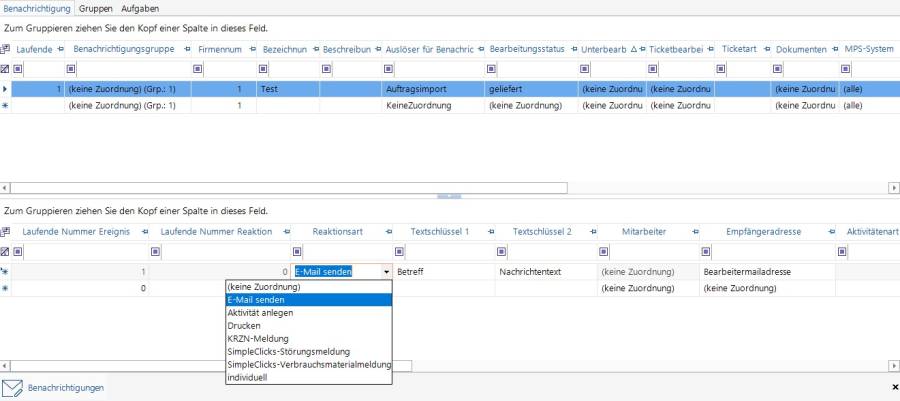Select the 'Test' Bezeichnung cell
Screen dimensions: 900x401
point(287,89)
